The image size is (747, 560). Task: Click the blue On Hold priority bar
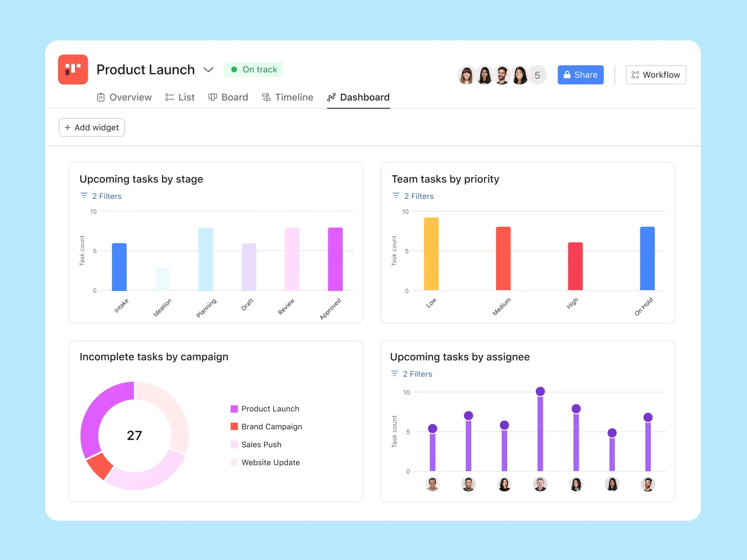pos(647,258)
